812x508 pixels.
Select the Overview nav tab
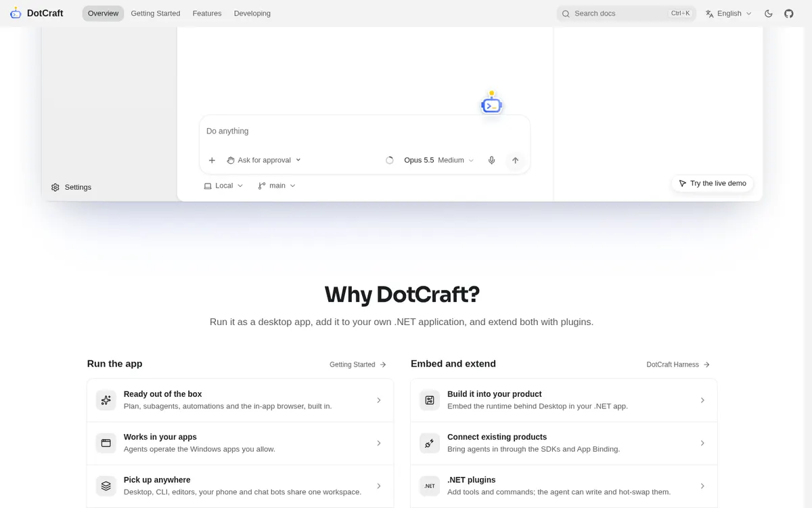click(103, 14)
